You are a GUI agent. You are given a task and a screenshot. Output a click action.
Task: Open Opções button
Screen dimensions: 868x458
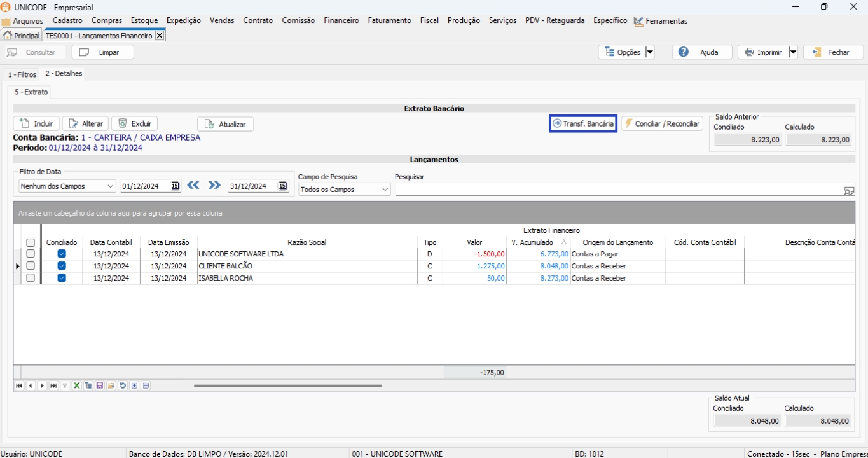tap(621, 52)
